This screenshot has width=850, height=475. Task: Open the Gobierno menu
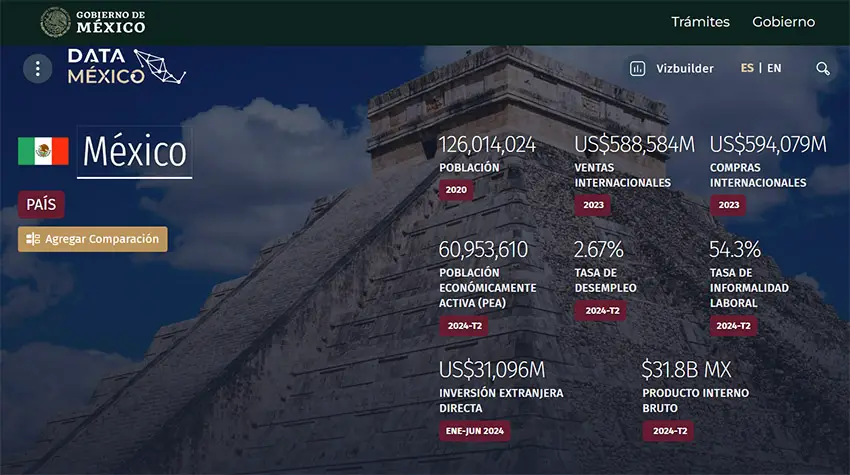pos(783,22)
